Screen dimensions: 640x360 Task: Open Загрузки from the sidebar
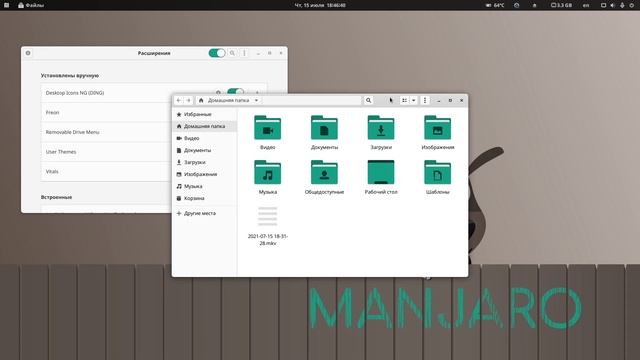coord(204,162)
